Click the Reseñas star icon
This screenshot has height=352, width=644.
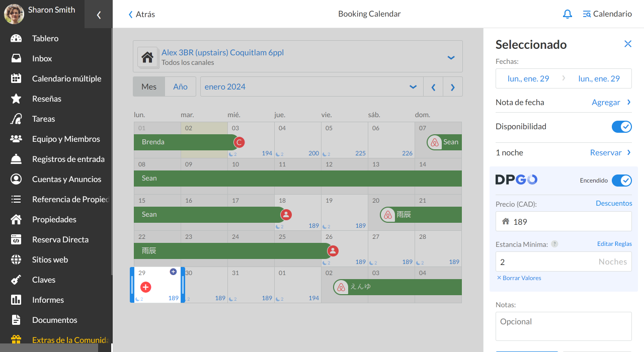(x=16, y=99)
